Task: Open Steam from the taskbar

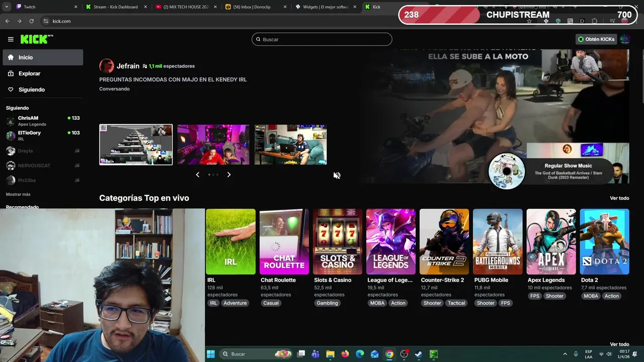Action: pyautogui.click(x=419, y=354)
